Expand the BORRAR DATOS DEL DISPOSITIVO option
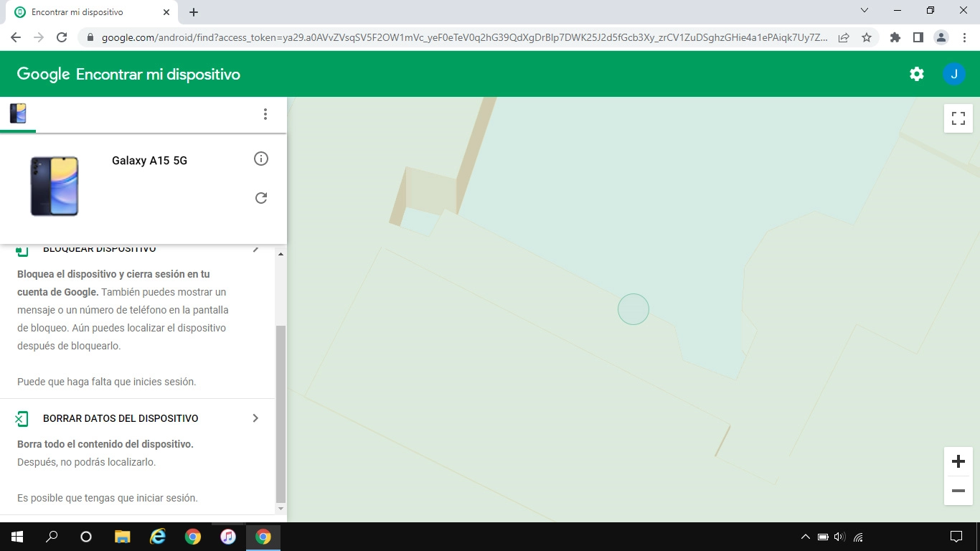Viewport: 980px width, 551px height. point(256,418)
